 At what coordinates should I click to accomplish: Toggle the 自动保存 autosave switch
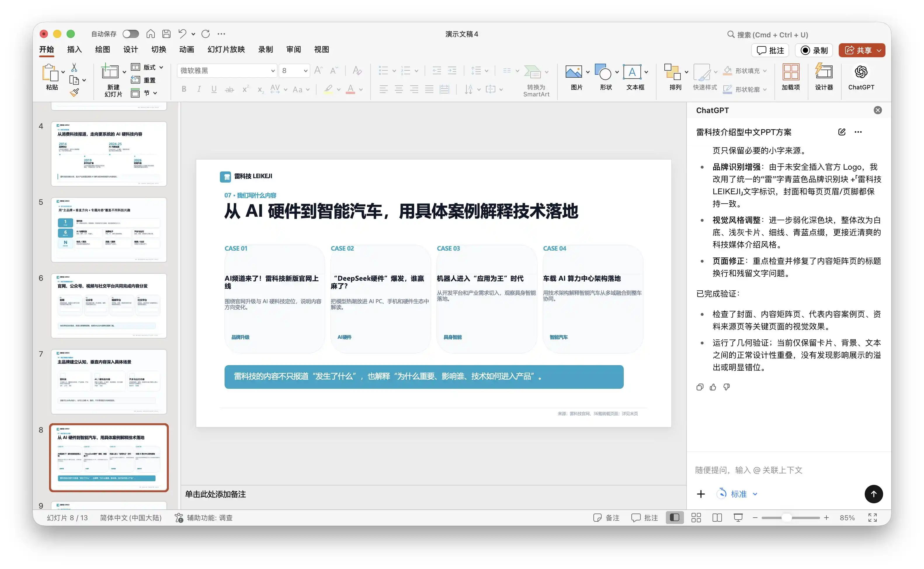tap(131, 34)
